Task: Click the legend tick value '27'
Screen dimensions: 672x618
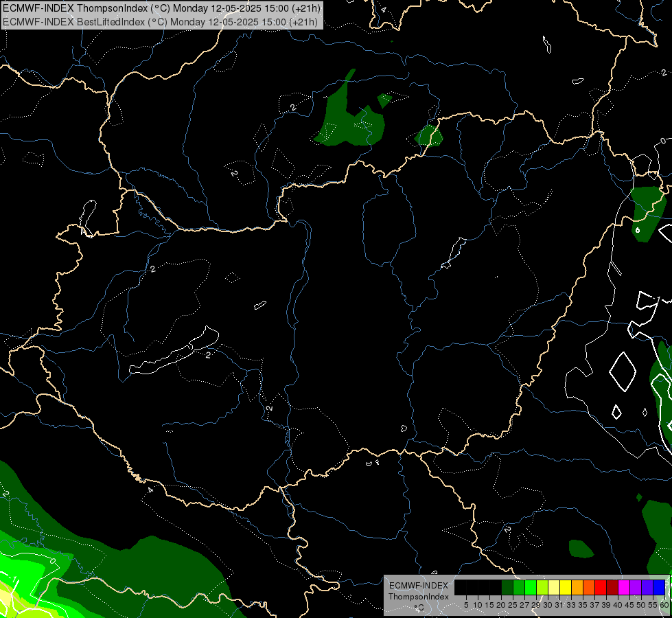Action: [524, 605]
